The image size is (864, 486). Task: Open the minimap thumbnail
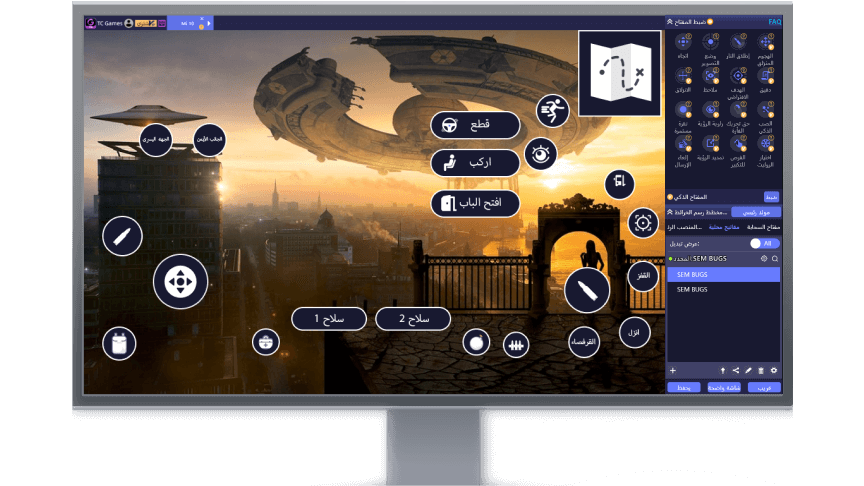point(619,73)
